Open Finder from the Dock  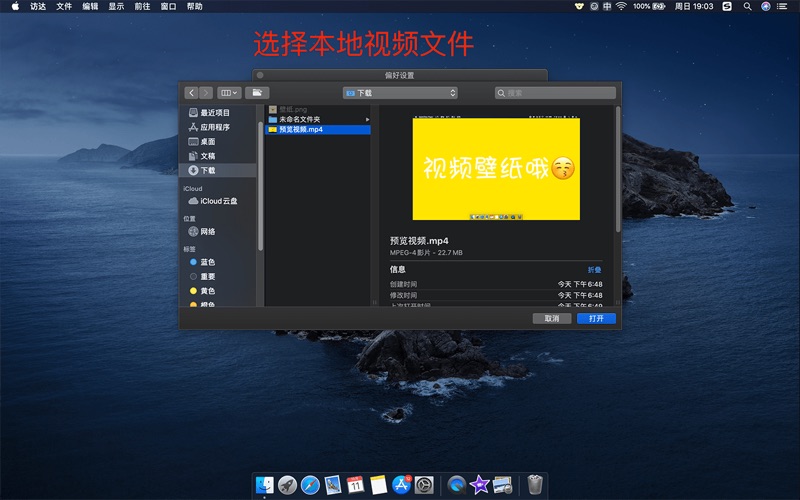265,485
